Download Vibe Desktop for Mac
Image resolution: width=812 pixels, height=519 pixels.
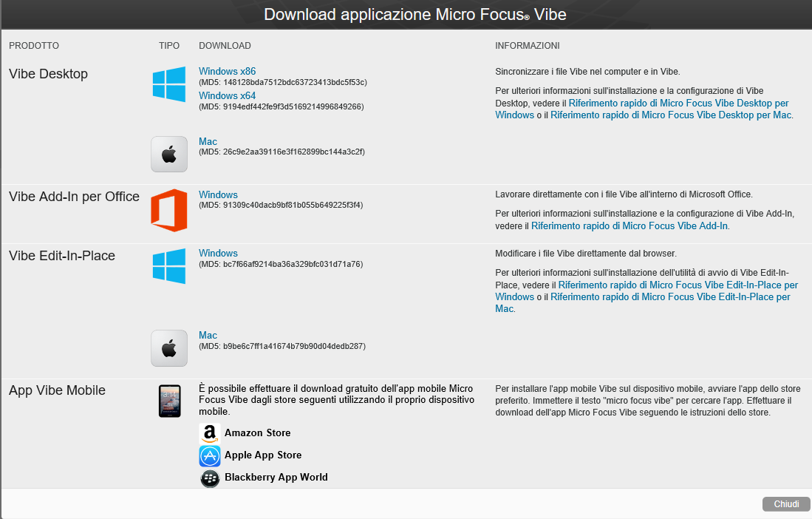(208, 141)
